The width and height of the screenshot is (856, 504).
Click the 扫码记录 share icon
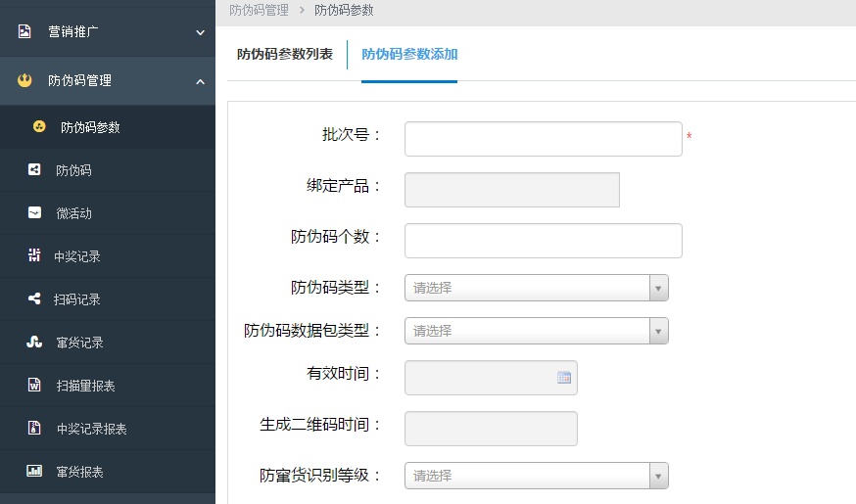[34, 298]
